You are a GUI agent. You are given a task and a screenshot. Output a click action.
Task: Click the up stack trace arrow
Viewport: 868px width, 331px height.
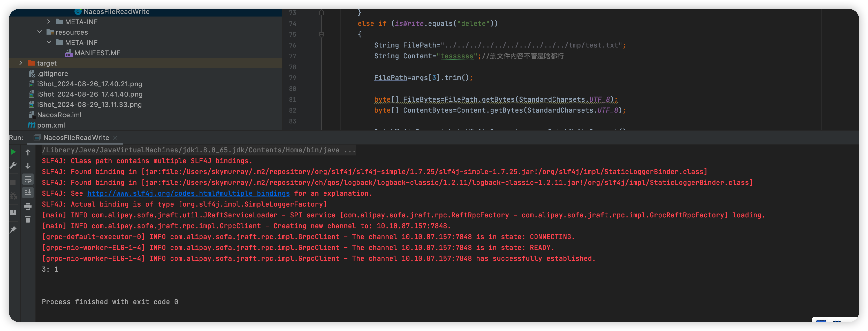[x=28, y=152]
